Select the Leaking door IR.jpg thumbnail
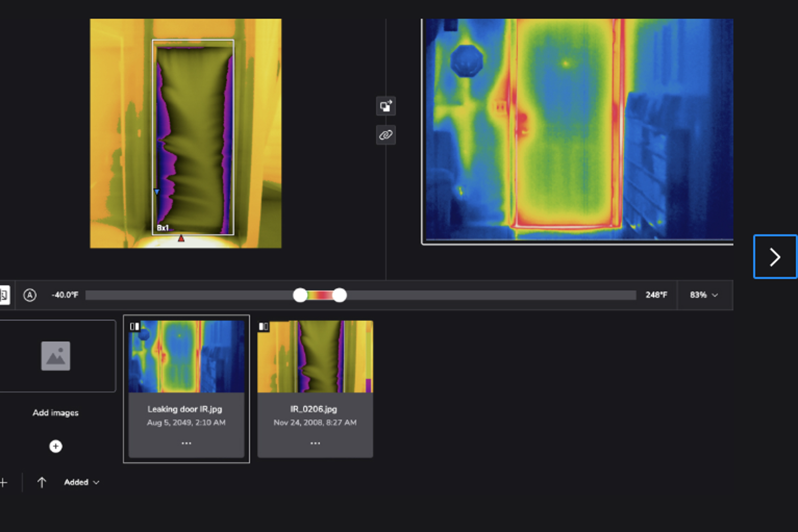 pos(186,357)
